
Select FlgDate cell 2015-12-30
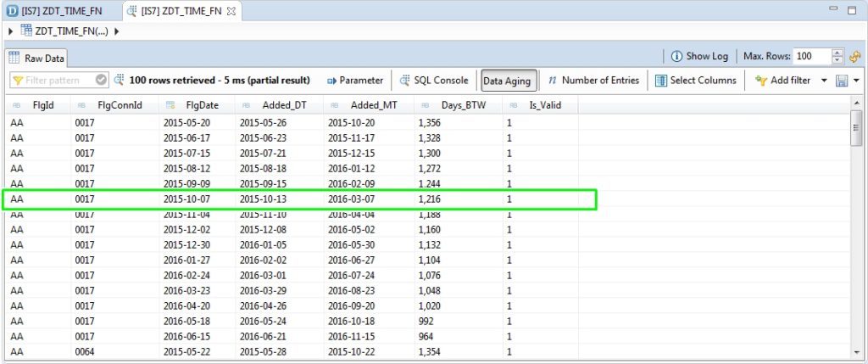point(186,245)
